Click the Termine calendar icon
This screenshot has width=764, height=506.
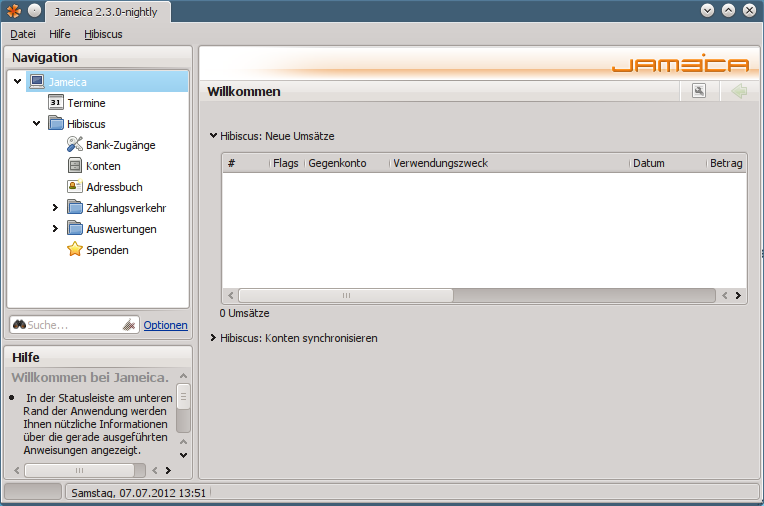56,102
